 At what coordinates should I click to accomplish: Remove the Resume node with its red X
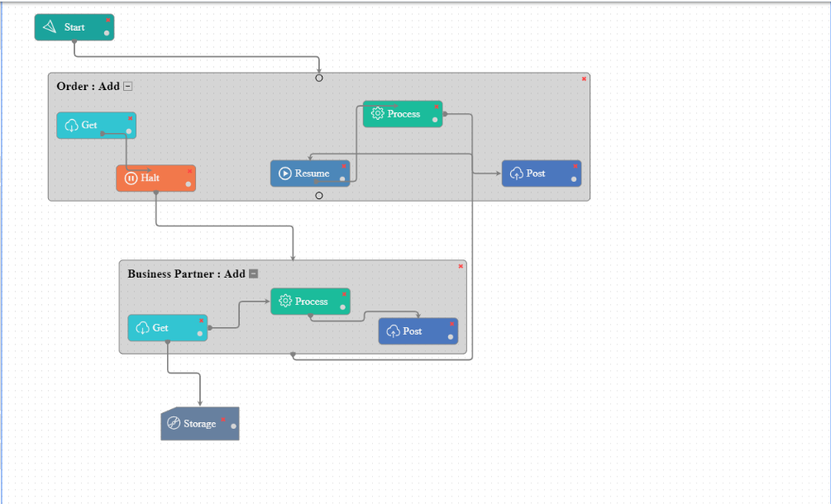[344, 166]
